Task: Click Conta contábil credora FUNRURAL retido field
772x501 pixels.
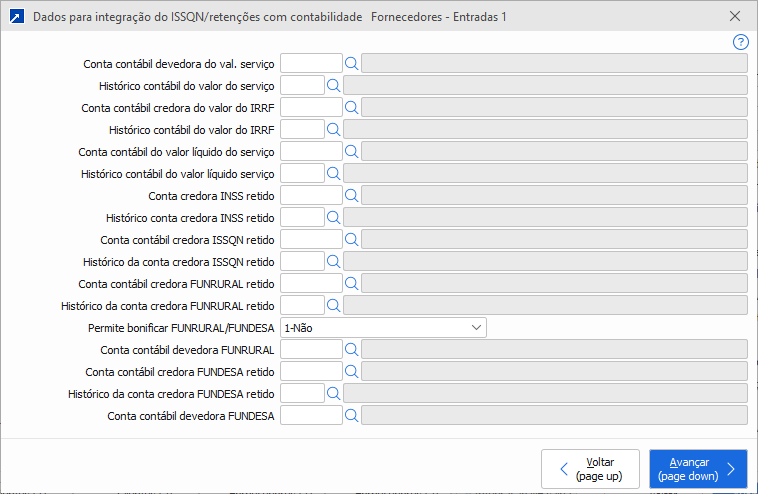Action: pos(311,283)
